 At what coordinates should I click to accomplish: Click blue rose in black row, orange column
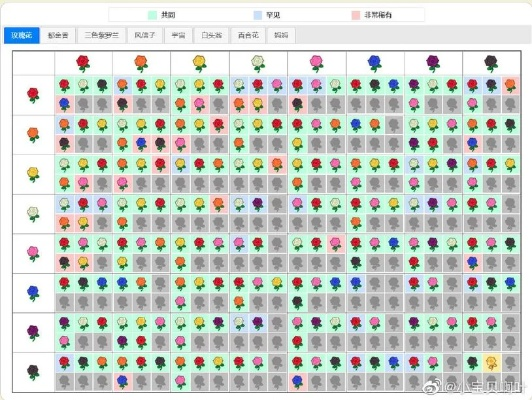click(x=122, y=382)
